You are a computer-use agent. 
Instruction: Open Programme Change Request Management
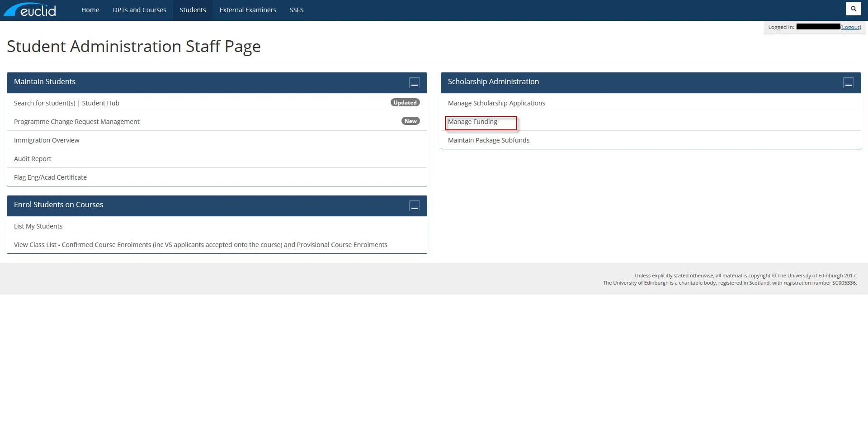click(x=76, y=121)
